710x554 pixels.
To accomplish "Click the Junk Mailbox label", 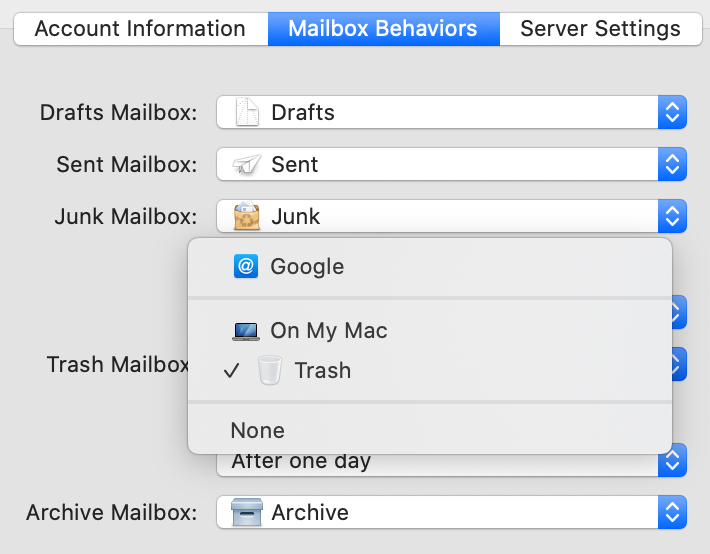I will coord(126,217).
